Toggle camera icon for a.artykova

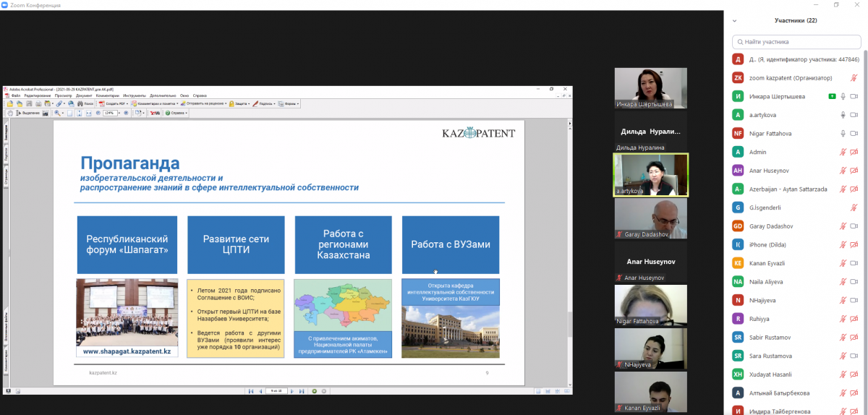pyautogui.click(x=854, y=115)
